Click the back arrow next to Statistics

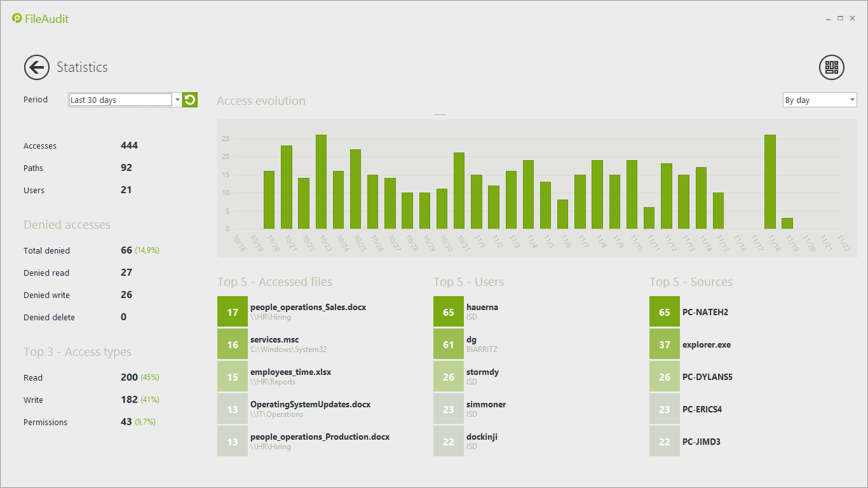[37, 67]
